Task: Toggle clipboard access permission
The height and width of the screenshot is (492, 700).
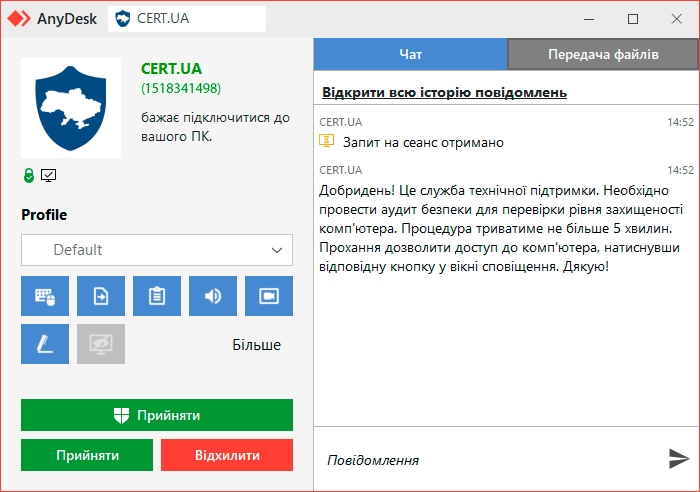Action: (x=157, y=296)
